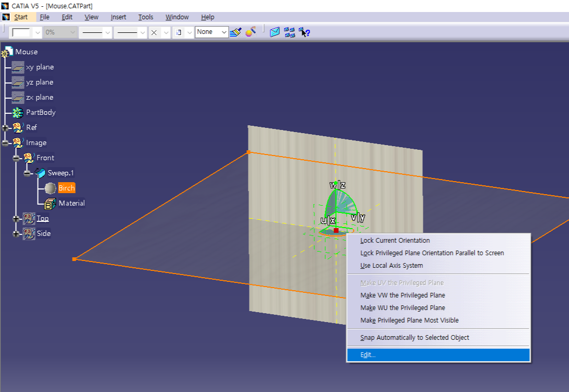Choose Make Privileged Plane Most Visible
Image resolution: width=569 pixels, height=392 pixels.
(x=438, y=320)
